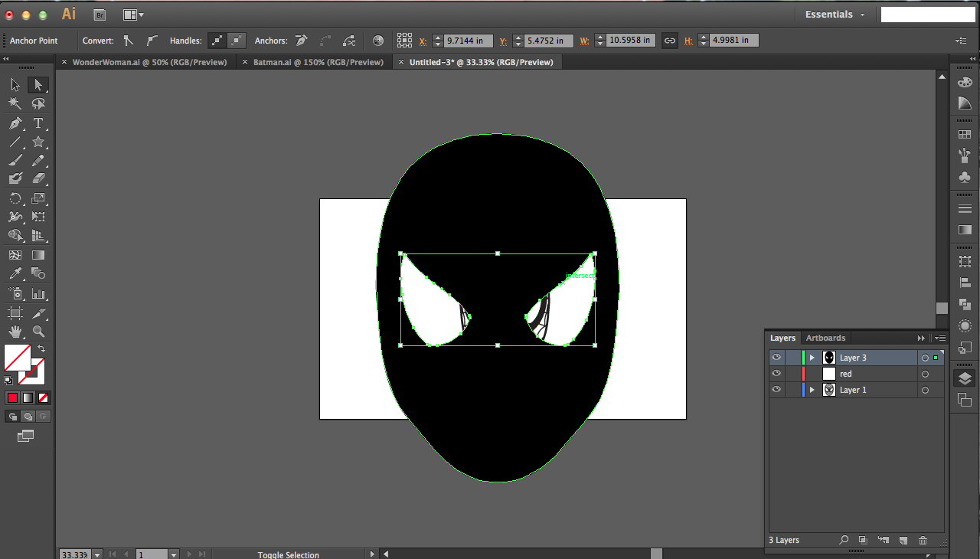The image size is (980, 559).
Task: Open the Align panel icon in dock
Action: pyautogui.click(x=965, y=283)
